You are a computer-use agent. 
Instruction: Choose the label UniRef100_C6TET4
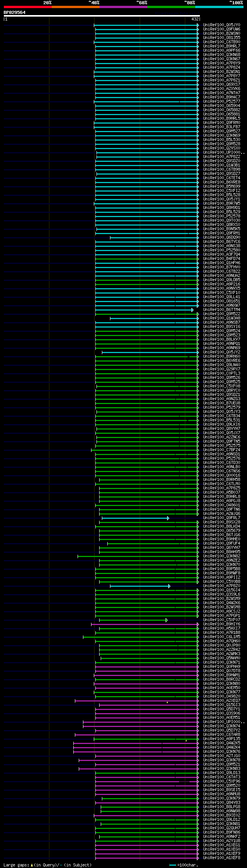(x=222, y=178)
